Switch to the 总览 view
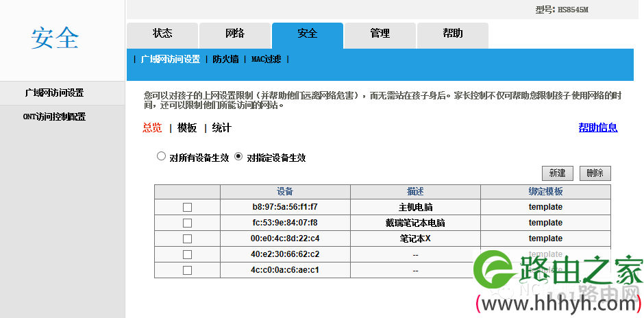This screenshot has height=318, width=644. tap(152, 128)
